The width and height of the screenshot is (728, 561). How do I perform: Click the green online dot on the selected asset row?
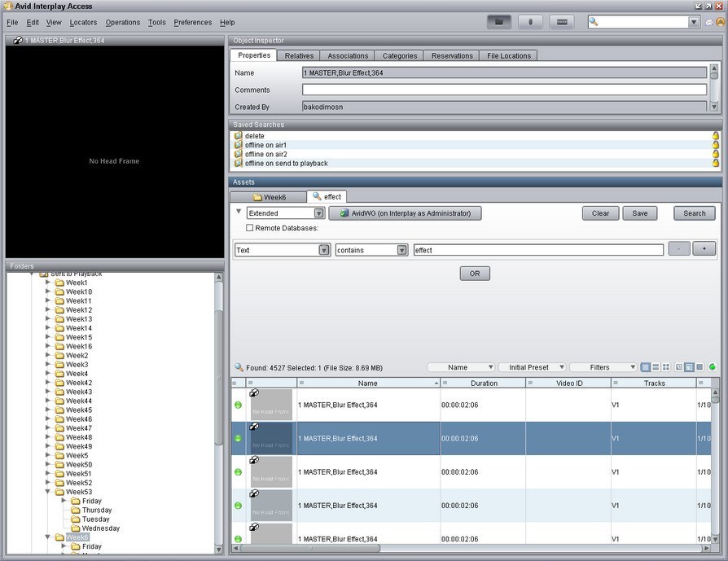click(236, 438)
